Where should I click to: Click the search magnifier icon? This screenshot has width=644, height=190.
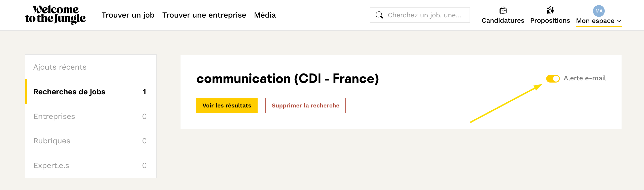tap(379, 15)
